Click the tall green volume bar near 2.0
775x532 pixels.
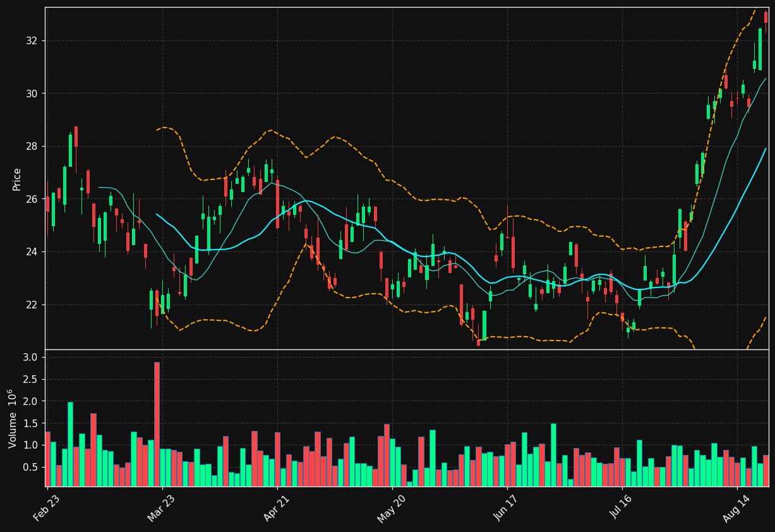click(x=70, y=444)
